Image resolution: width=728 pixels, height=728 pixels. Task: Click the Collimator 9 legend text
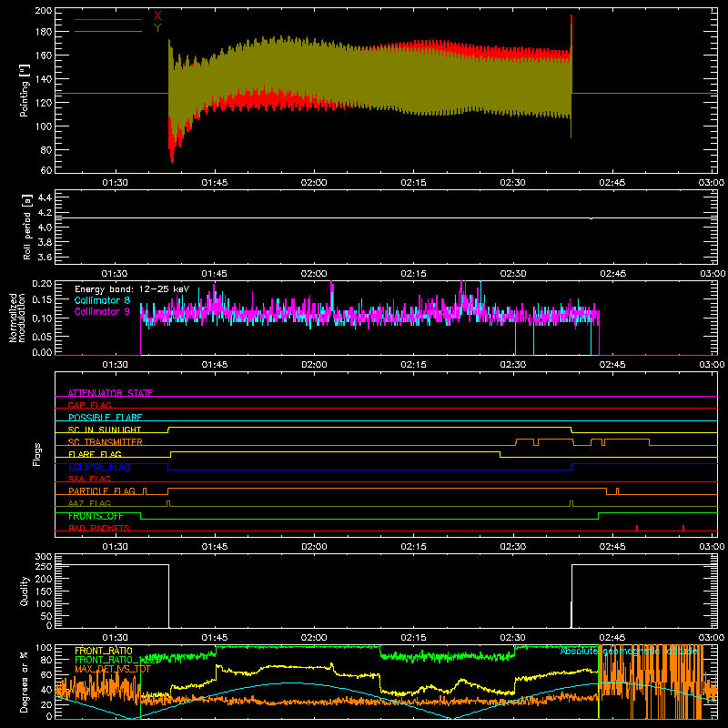102,311
